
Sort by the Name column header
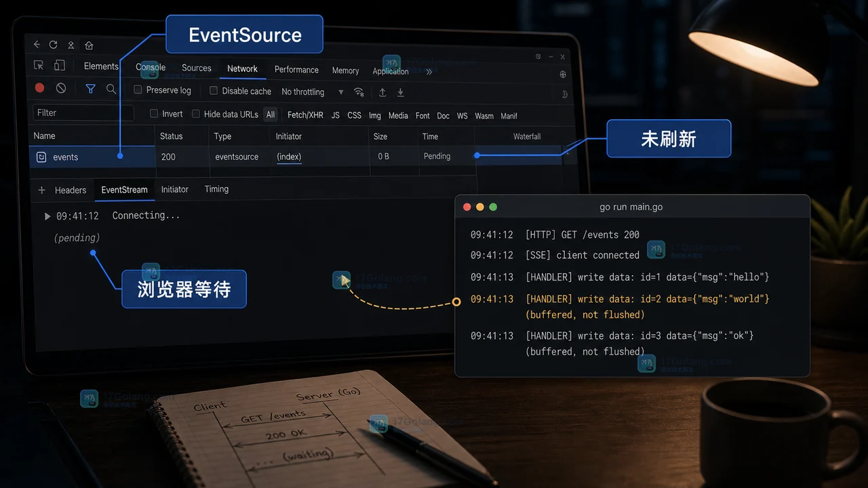pyautogui.click(x=45, y=136)
